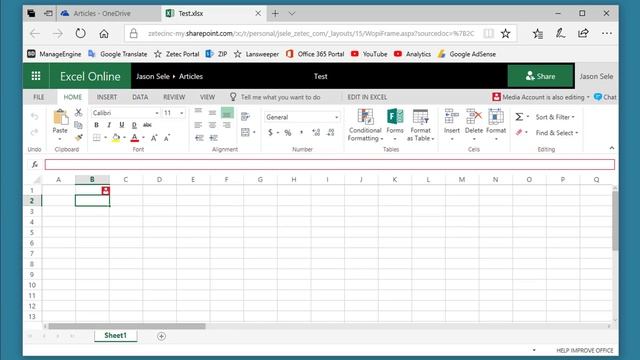This screenshot has height=360, width=640.
Task: Toggle Top Align in Alignment group
Action: pyautogui.click(x=198, y=112)
